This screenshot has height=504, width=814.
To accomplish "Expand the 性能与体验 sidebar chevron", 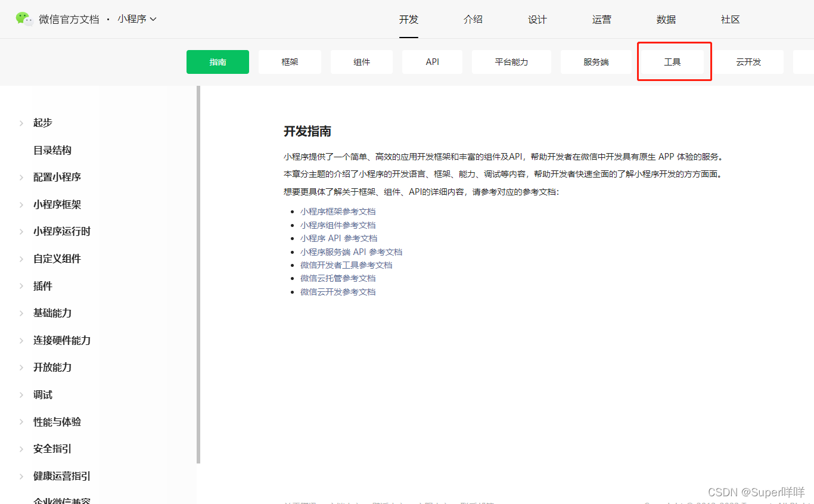I will coord(21,422).
